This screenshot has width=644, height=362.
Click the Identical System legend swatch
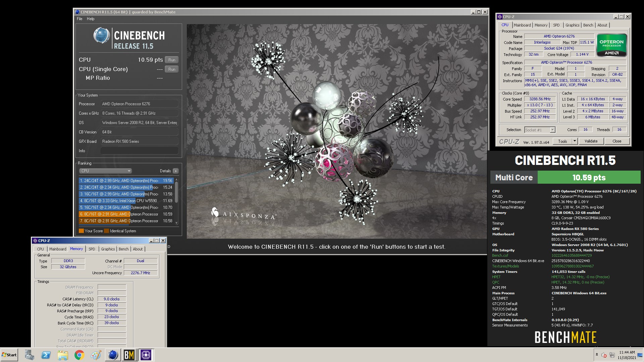click(106, 231)
